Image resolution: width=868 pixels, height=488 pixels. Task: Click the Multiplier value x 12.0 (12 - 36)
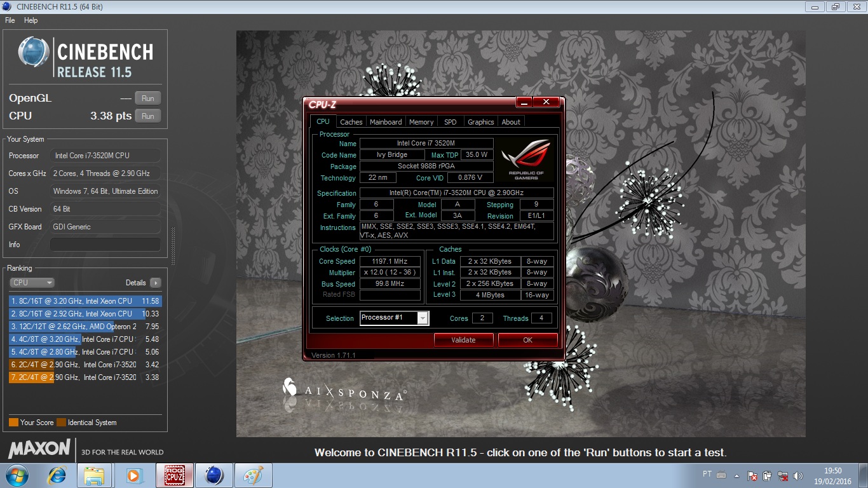[x=390, y=272]
